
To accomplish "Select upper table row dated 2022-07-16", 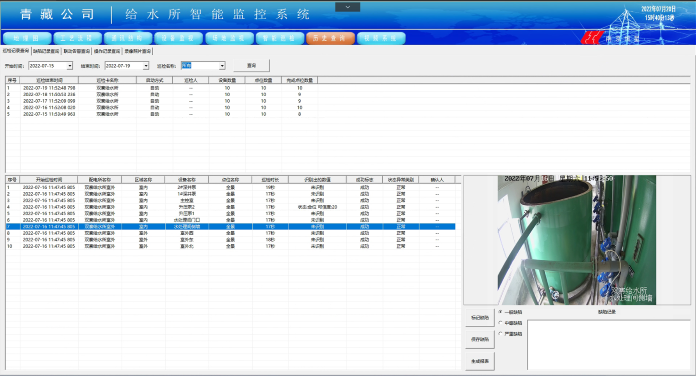I will click(162, 107).
